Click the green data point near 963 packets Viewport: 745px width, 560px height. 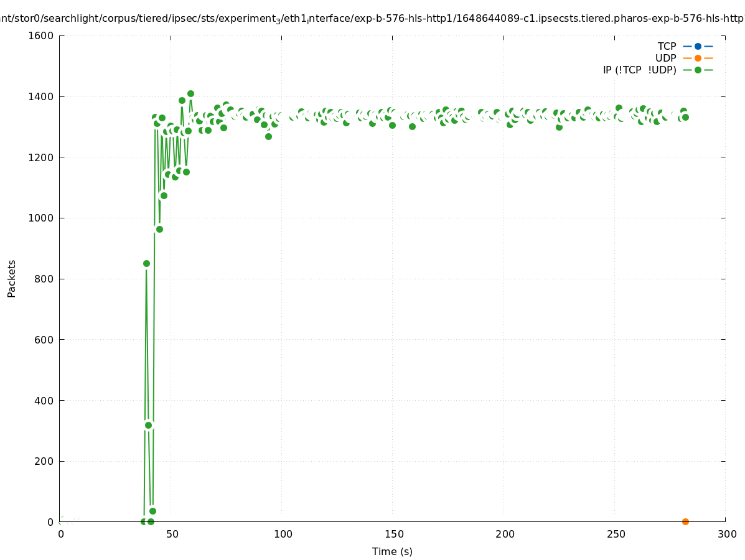tap(159, 229)
